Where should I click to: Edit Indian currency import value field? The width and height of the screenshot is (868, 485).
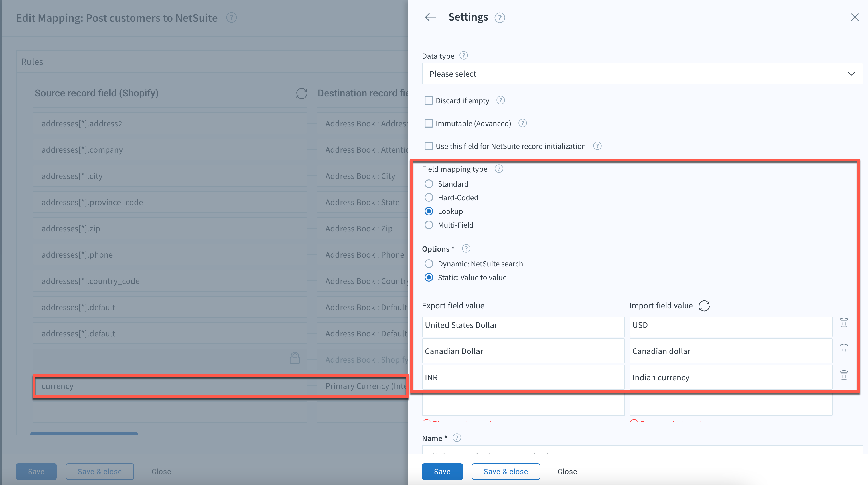731,377
